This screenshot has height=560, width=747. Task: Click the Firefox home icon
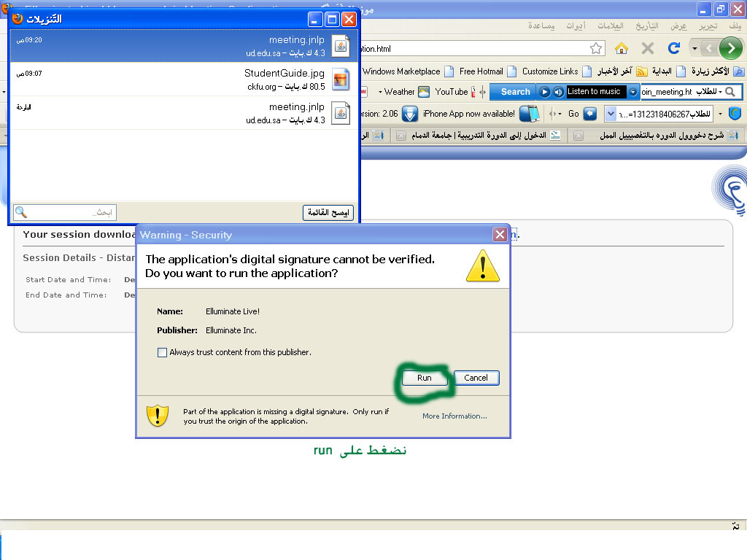tap(622, 48)
